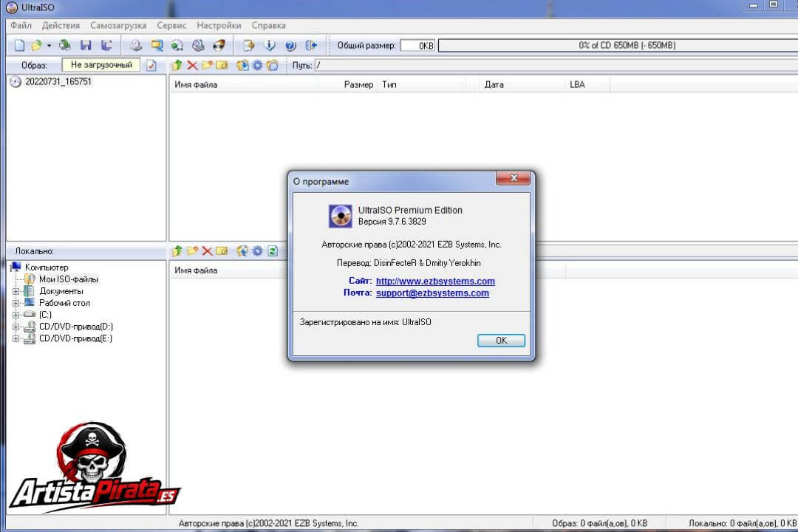Click the boot image check icon
The width and height of the screenshot is (798, 532).
[x=151, y=65]
